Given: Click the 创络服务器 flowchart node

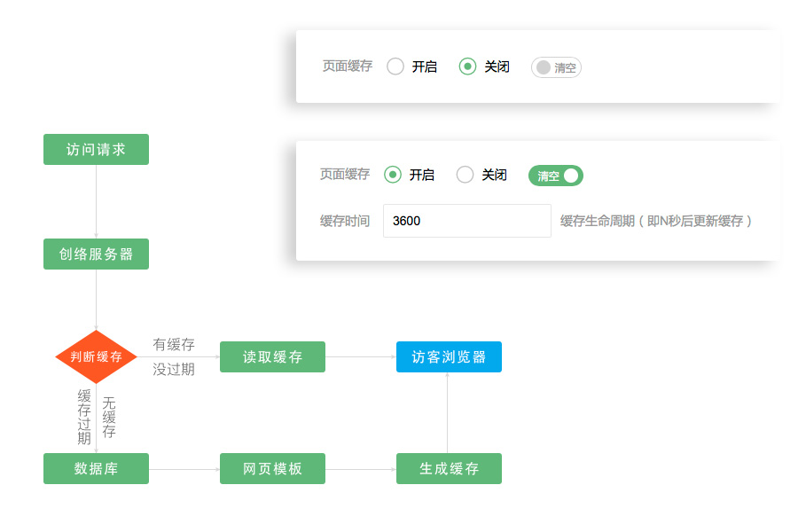Looking at the screenshot, I should 96,254.
